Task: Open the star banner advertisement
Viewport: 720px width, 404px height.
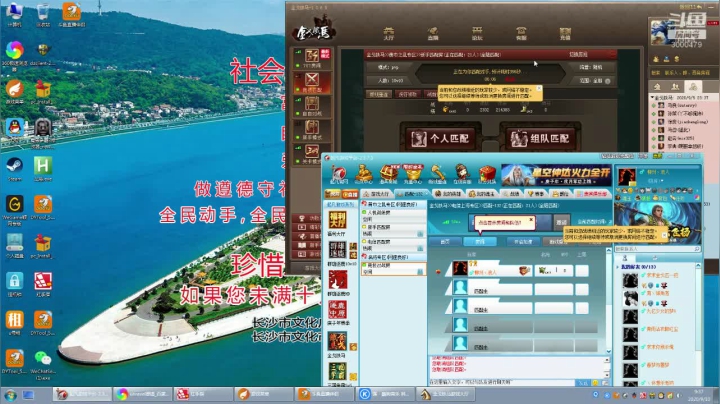Action: coord(556,175)
